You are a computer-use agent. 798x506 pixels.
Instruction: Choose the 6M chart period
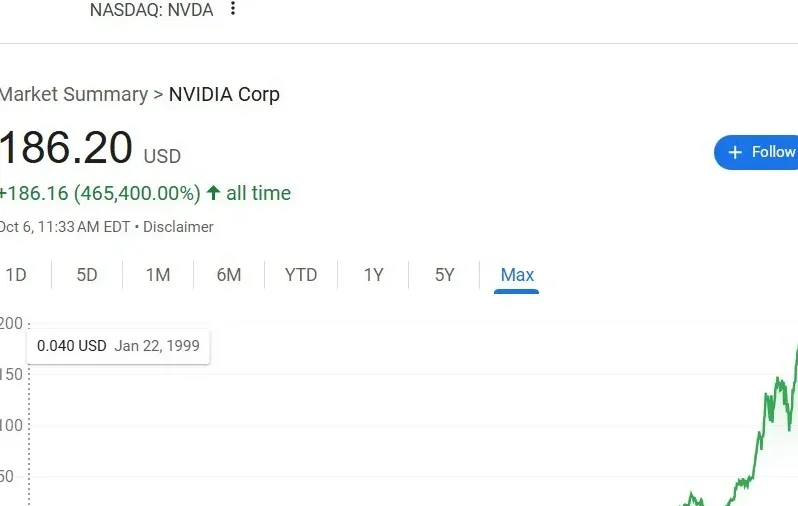click(229, 275)
